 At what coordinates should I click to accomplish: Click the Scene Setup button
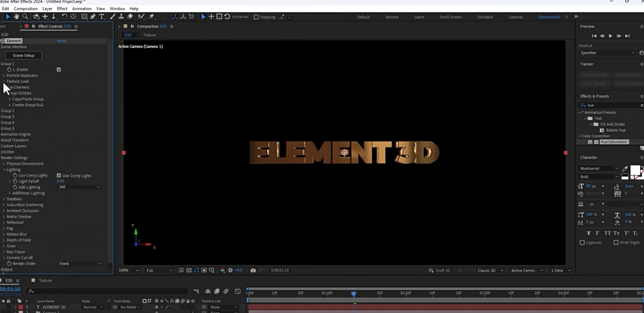[23, 56]
